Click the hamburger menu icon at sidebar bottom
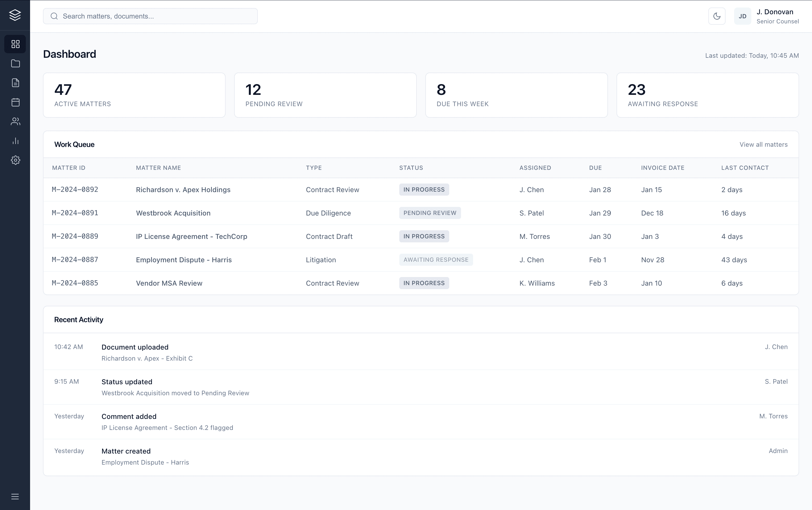 [15, 497]
